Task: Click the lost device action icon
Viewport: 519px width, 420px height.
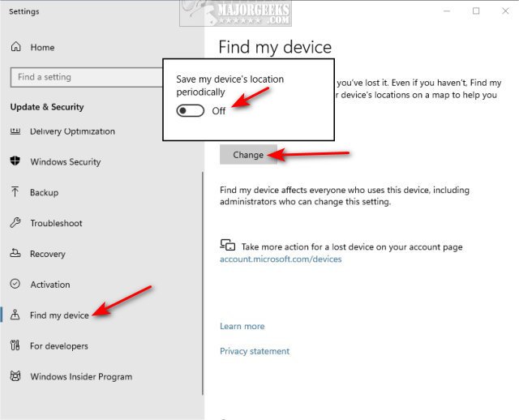Action: (228, 246)
